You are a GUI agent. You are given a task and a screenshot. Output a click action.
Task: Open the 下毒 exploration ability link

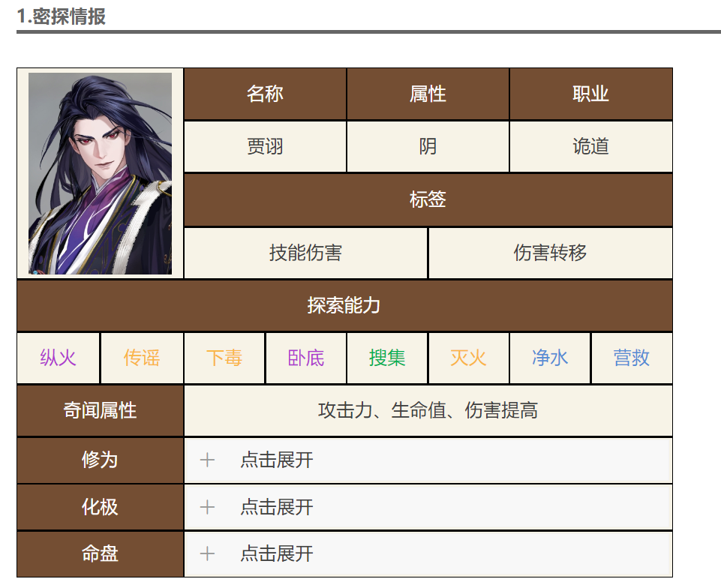tap(224, 358)
